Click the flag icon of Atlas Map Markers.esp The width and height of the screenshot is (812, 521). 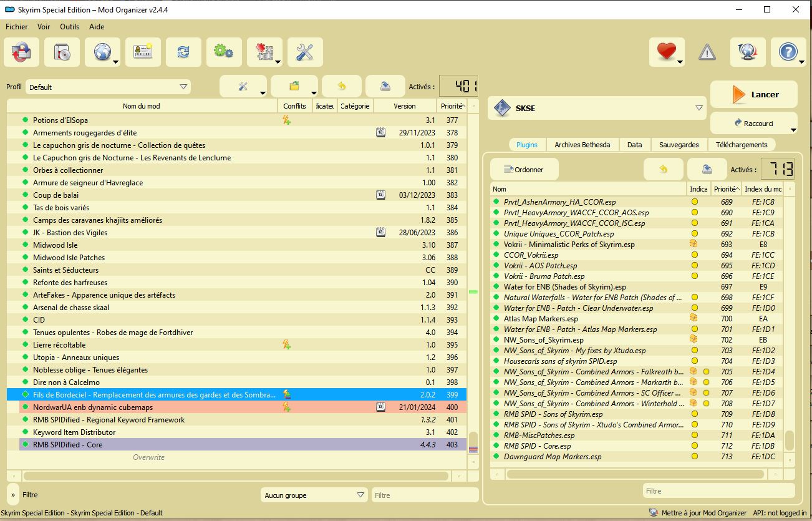click(693, 318)
